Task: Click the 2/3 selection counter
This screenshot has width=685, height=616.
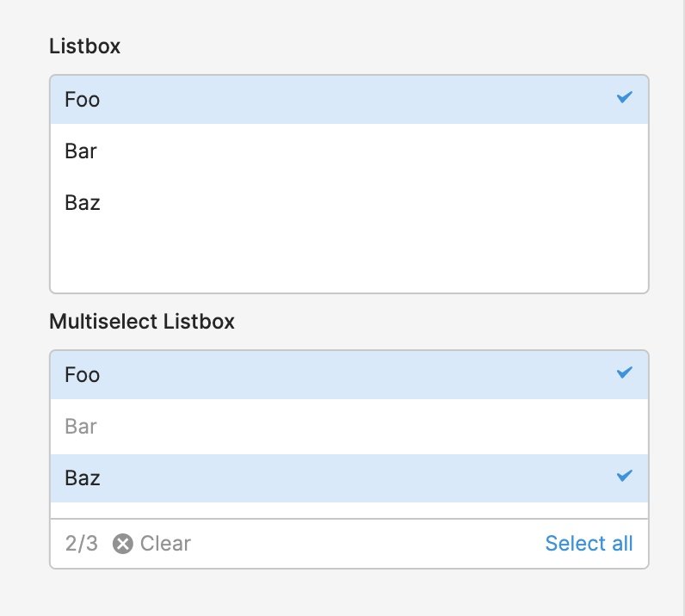Action: coord(81,544)
